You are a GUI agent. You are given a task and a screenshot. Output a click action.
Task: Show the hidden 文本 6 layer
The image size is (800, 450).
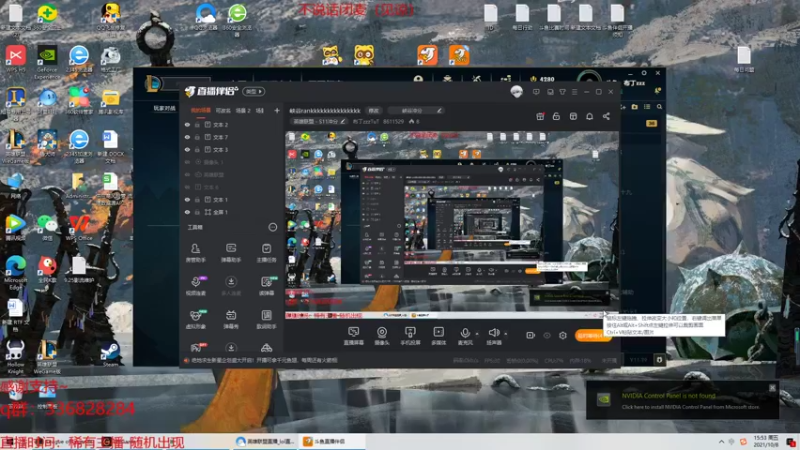pos(187,187)
